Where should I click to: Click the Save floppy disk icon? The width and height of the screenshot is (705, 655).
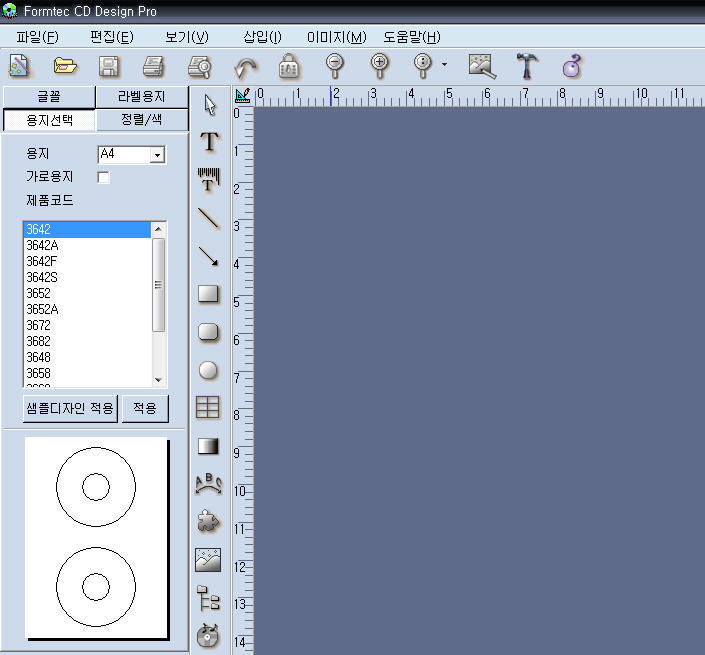click(x=109, y=67)
